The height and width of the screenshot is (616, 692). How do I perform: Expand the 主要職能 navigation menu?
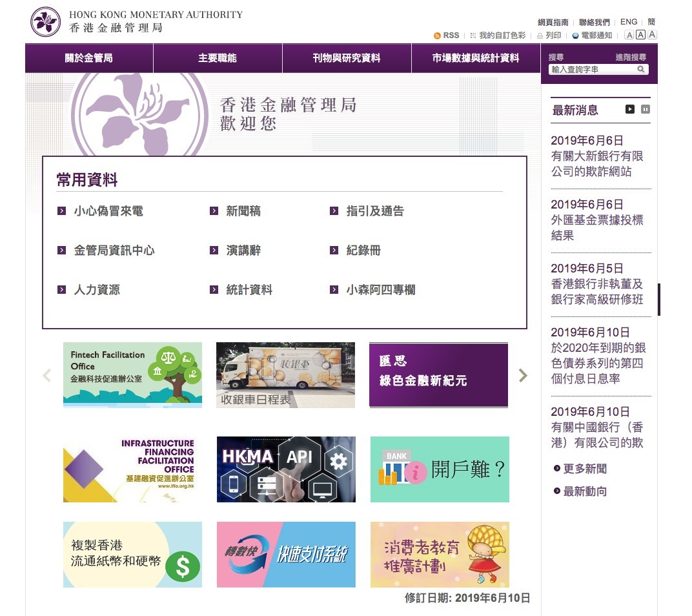[218, 58]
